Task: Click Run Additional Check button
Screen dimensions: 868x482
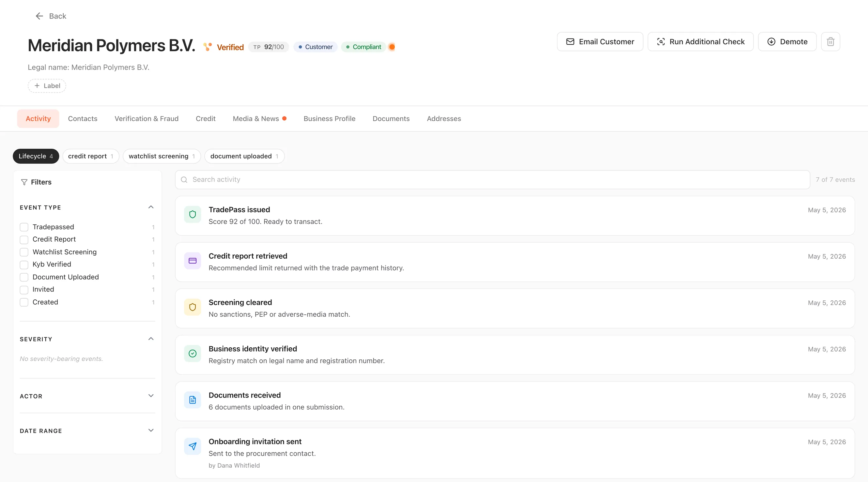Action: pyautogui.click(x=700, y=42)
